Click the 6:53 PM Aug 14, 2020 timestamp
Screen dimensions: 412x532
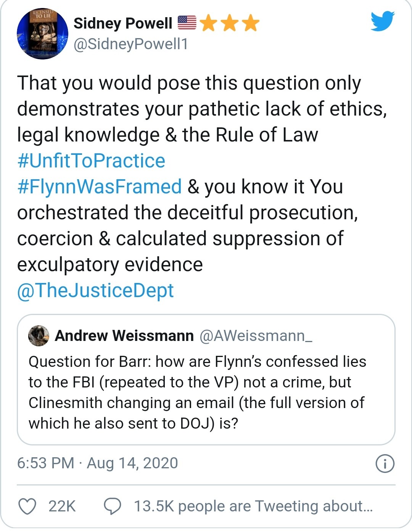click(x=98, y=463)
